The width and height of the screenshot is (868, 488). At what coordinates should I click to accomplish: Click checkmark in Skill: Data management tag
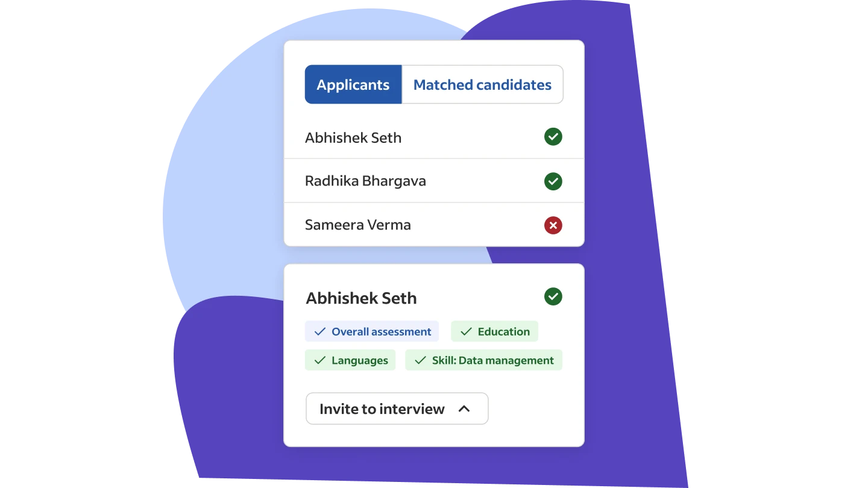(x=420, y=360)
